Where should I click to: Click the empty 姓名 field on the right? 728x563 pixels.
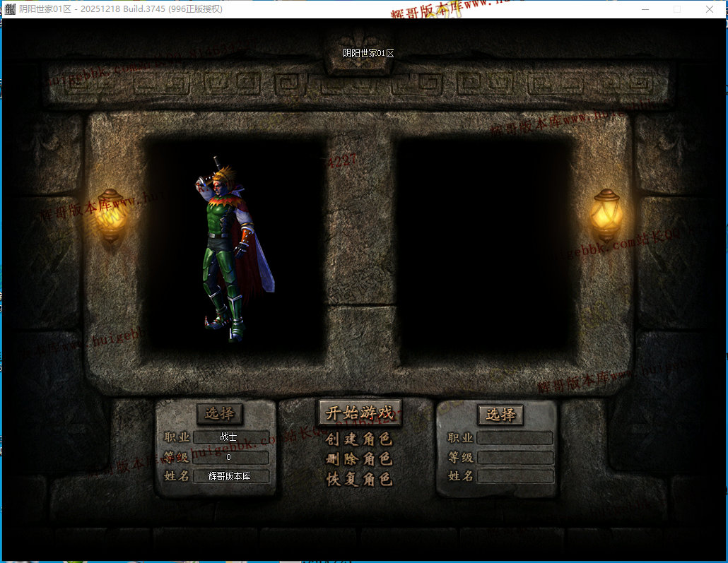(515, 476)
